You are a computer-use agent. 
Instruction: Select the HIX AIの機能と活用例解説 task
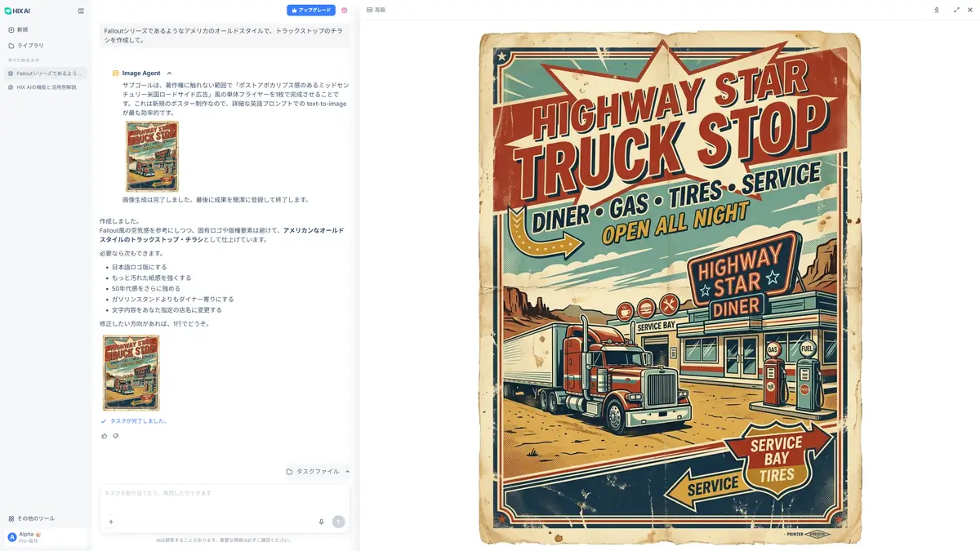(46, 87)
